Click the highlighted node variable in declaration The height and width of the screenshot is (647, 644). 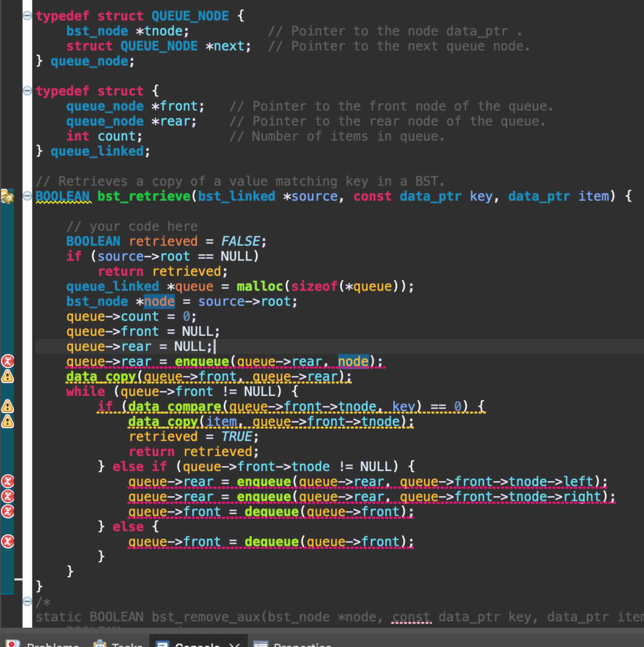click(159, 302)
